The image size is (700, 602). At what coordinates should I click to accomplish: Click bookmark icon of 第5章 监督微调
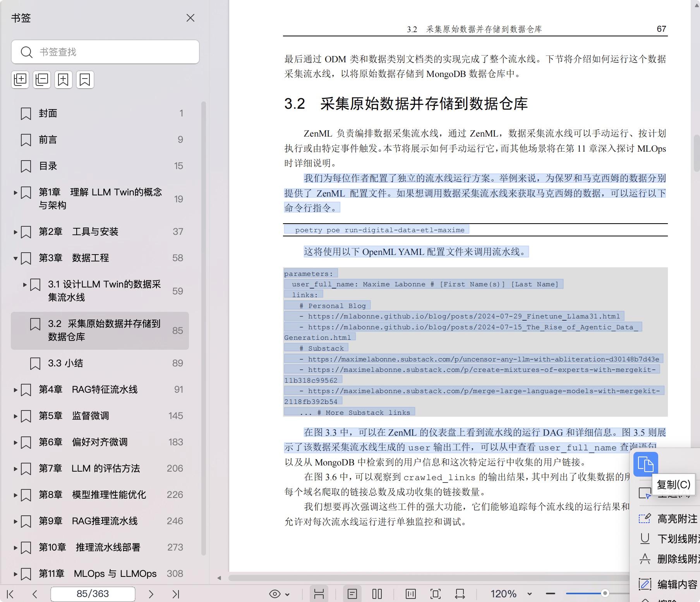point(26,416)
